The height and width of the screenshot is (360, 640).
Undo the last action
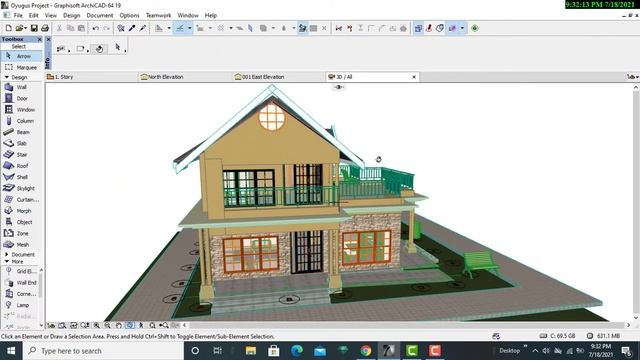coord(96,28)
